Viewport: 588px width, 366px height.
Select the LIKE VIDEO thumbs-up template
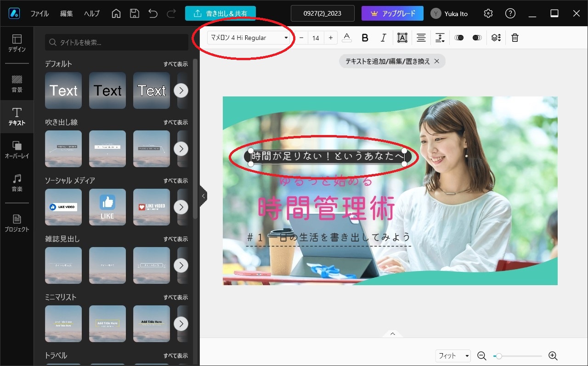pyautogui.click(x=63, y=207)
